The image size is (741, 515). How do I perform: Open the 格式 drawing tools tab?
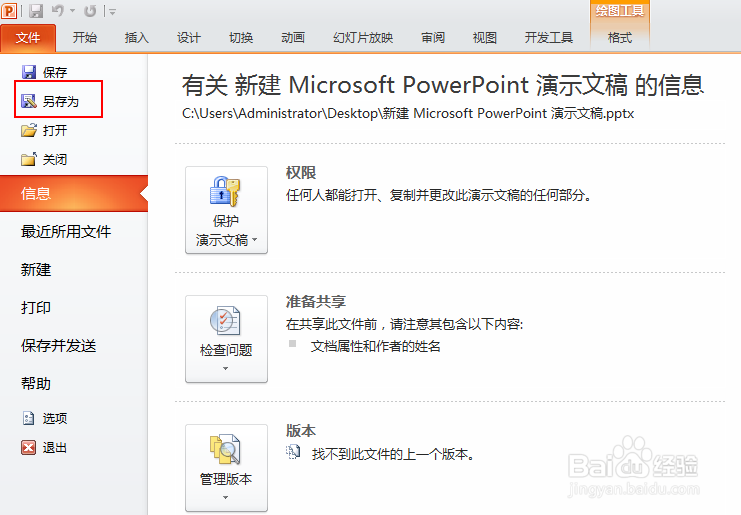pos(620,38)
